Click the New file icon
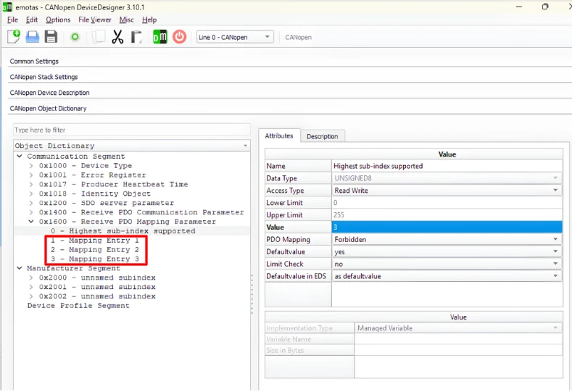Image resolution: width=572 pixels, height=392 pixels. tap(14, 37)
